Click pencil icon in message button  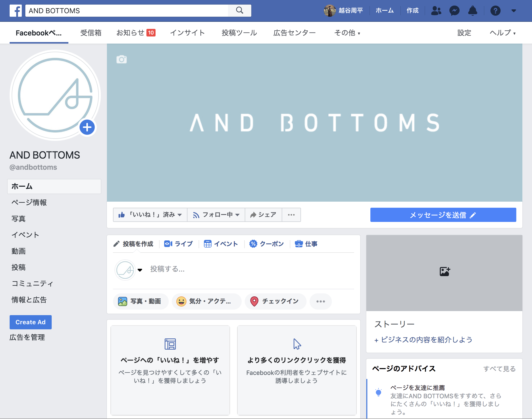473,215
